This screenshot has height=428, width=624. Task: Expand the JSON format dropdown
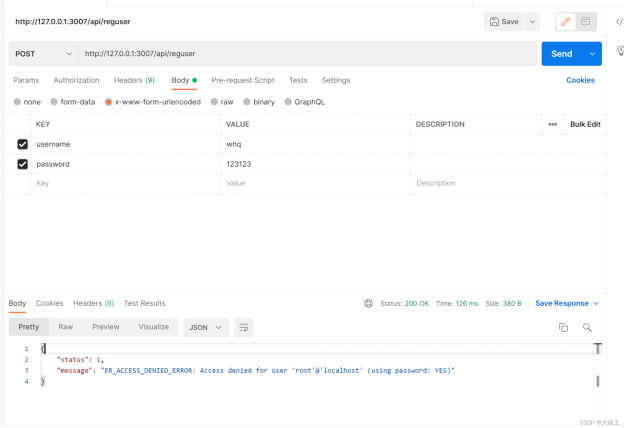click(206, 327)
